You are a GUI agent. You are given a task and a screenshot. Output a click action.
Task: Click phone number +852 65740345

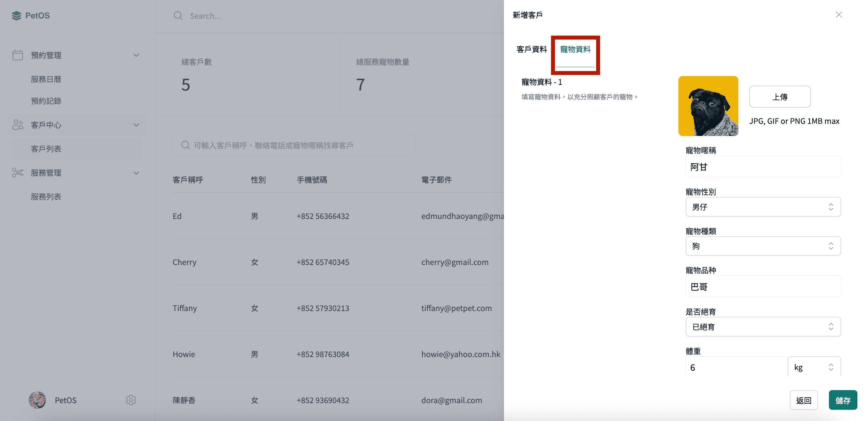click(323, 262)
